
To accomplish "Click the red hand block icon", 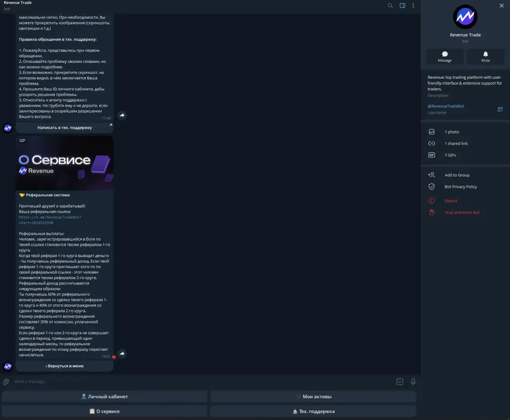I will [432, 212].
